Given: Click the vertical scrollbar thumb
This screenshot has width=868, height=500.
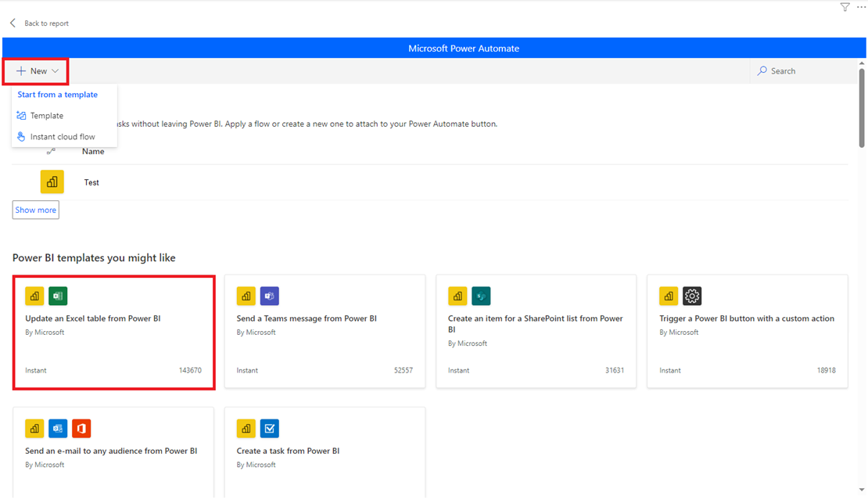Looking at the screenshot, I should coord(862,108).
